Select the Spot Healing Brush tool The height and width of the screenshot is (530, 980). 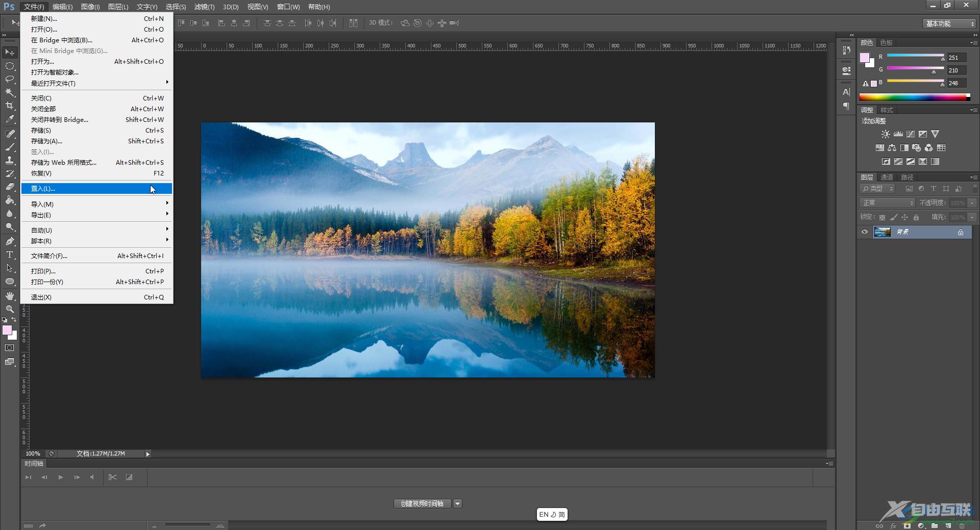[x=10, y=134]
